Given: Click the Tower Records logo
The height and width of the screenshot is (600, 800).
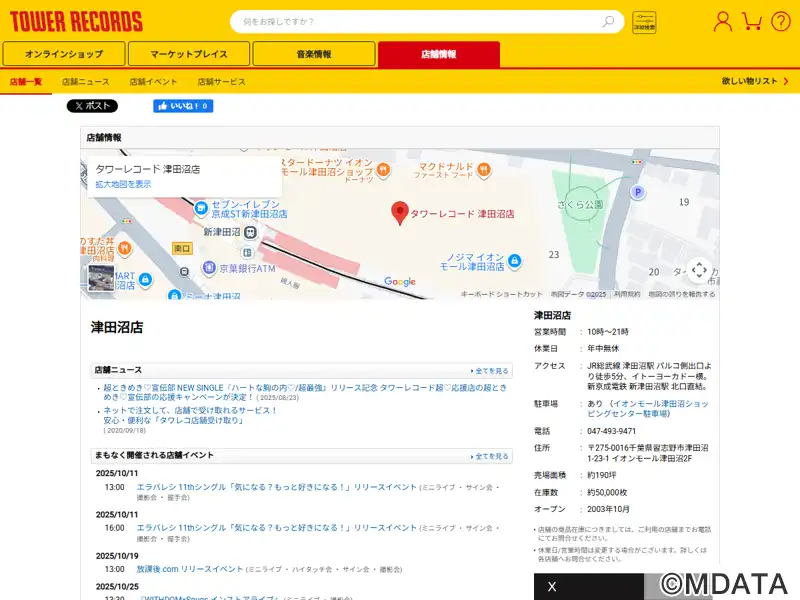Looking at the screenshot, I should click(76, 22).
